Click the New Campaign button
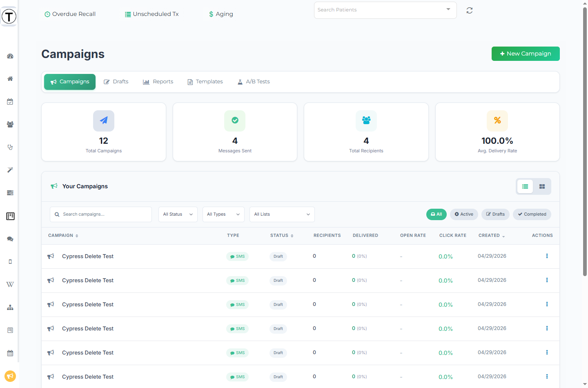The image size is (588, 388). [526, 54]
